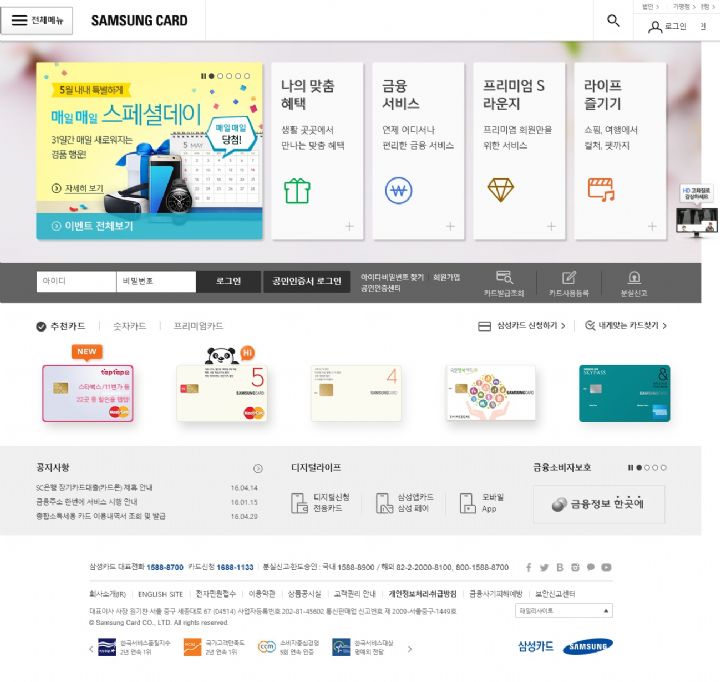Image resolution: width=720 pixels, height=682 pixels.
Task: Select the teal SKYPASS card
Action: [x=624, y=393]
